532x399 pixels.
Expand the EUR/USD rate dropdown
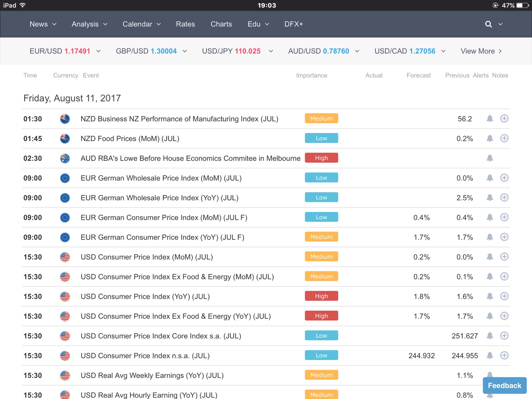[98, 51]
